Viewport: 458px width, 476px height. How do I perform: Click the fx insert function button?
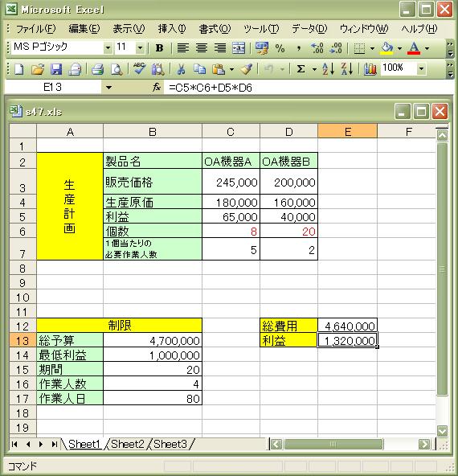coord(157,88)
